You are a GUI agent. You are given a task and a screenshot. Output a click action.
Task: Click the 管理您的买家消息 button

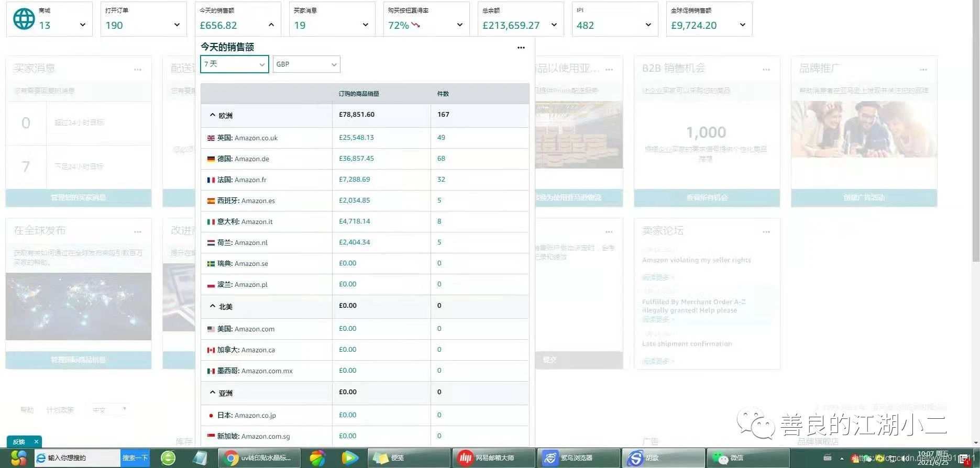click(79, 197)
